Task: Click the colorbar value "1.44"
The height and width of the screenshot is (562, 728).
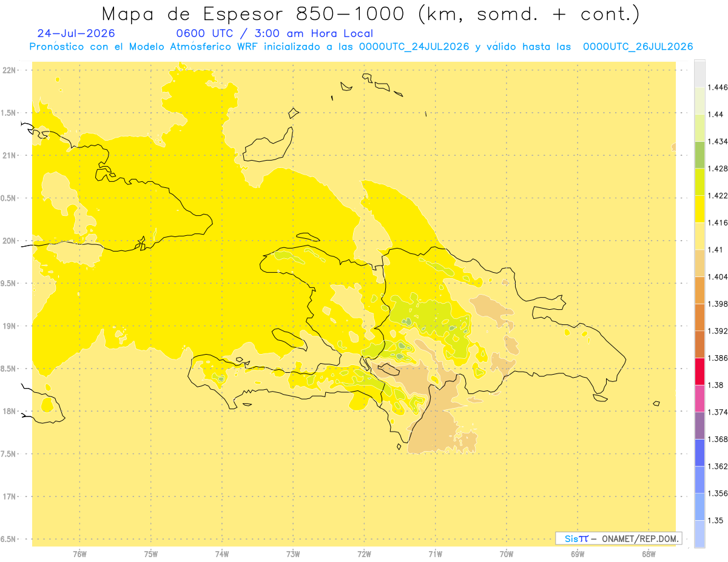Action: 716,115
